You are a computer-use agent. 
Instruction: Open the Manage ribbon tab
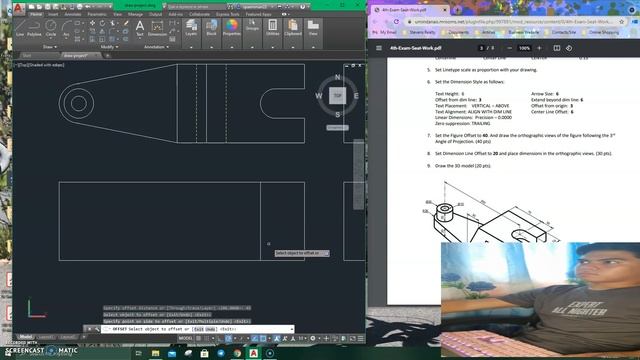pos(136,14)
